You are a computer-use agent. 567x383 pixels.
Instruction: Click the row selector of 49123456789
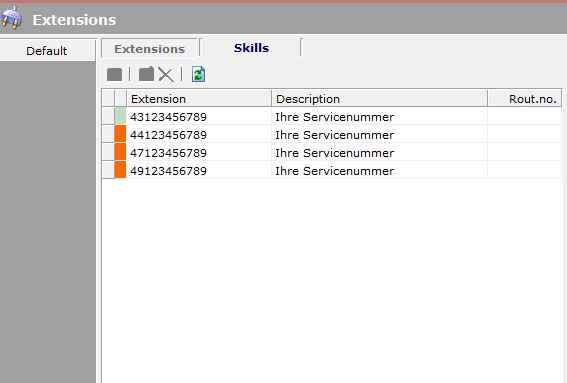[108, 170]
